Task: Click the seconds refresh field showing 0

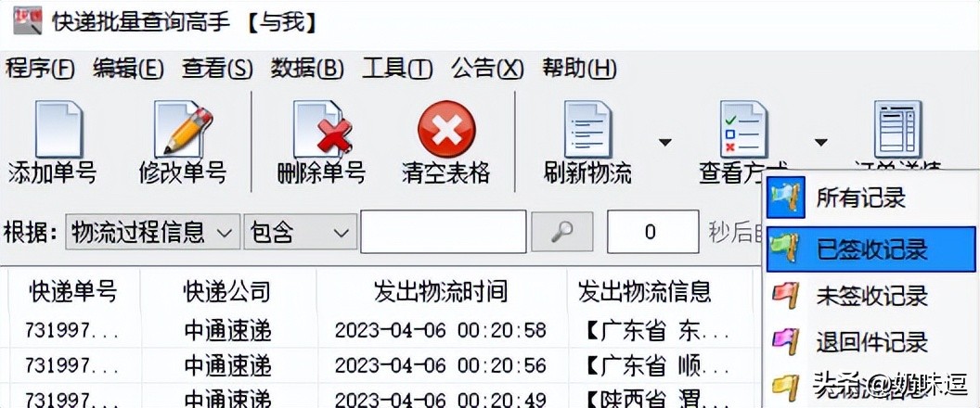Action: pos(652,233)
